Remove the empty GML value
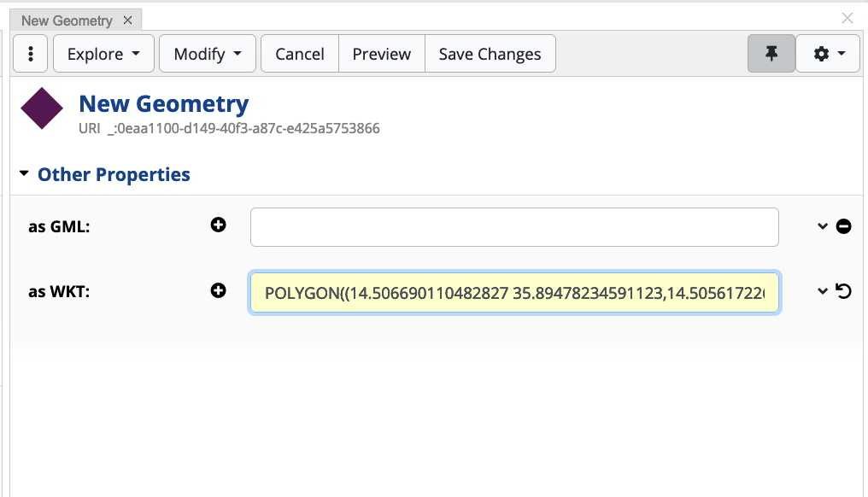 click(844, 225)
